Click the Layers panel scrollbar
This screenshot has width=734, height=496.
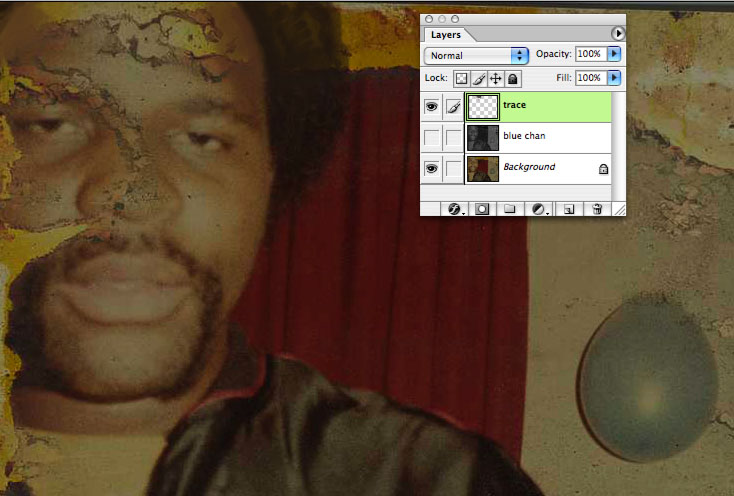point(618,146)
